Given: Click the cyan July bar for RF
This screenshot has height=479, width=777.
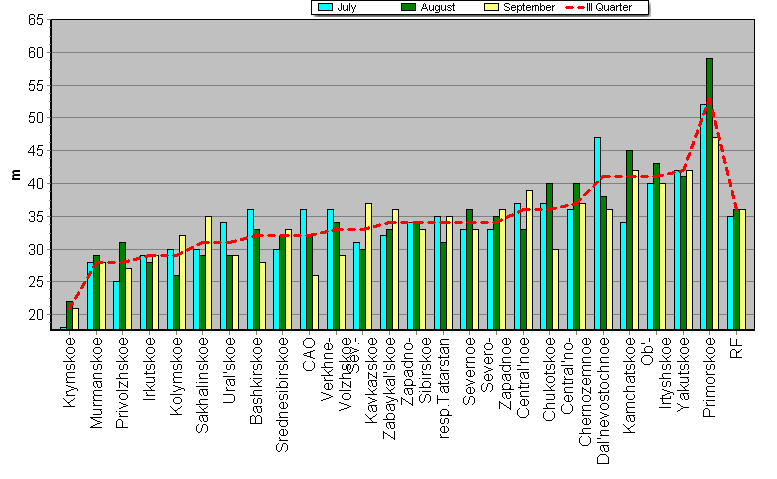Looking at the screenshot, I should (730, 273).
